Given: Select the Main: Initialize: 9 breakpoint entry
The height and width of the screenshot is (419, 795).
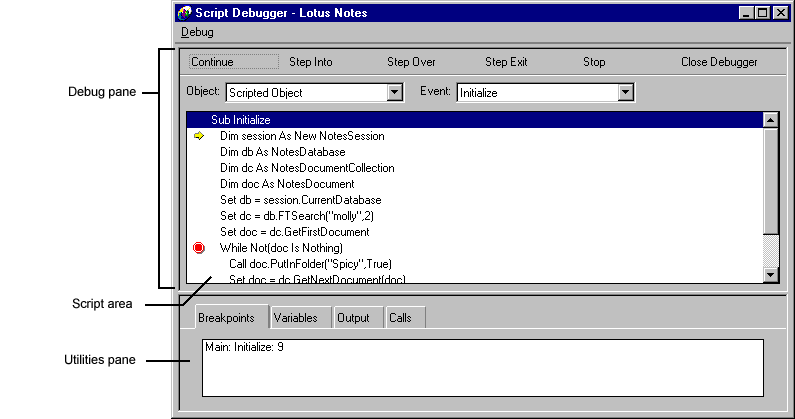Looking at the screenshot, I should pyautogui.click(x=244, y=347).
